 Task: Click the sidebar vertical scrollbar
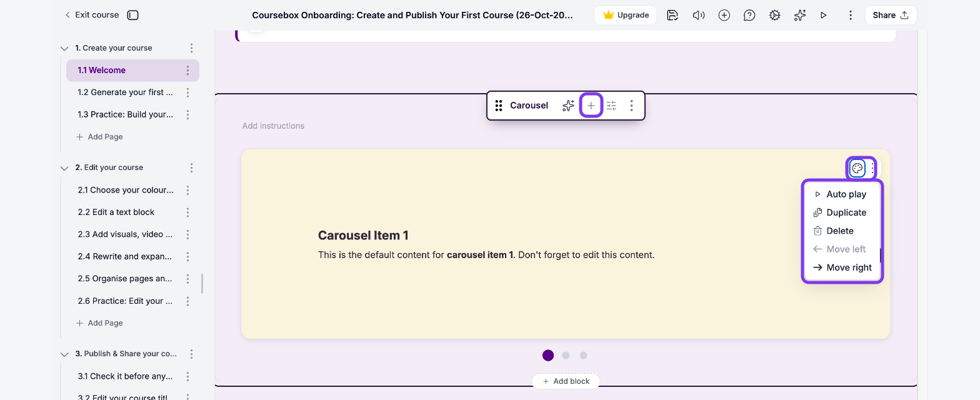click(x=202, y=284)
